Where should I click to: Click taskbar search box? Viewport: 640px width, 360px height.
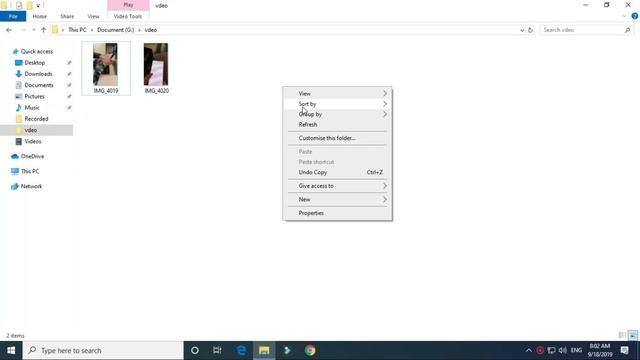(x=103, y=351)
